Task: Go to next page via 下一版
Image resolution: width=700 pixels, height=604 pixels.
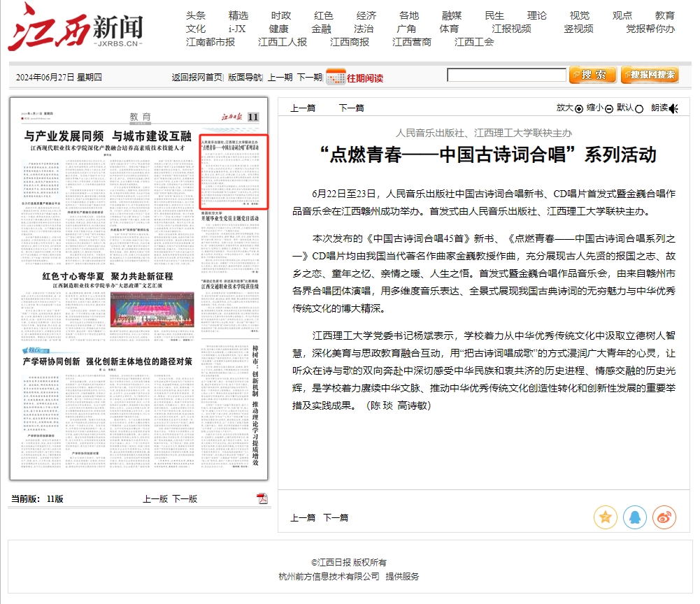Action: click(185, 498)
